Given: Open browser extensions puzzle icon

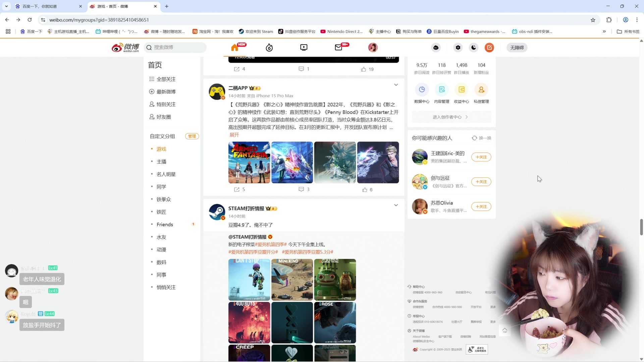Looking at the screenshot, I should click(609, 20).
